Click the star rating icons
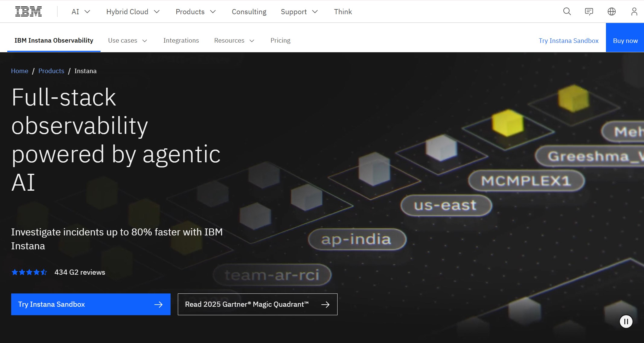 pos(29,272)
